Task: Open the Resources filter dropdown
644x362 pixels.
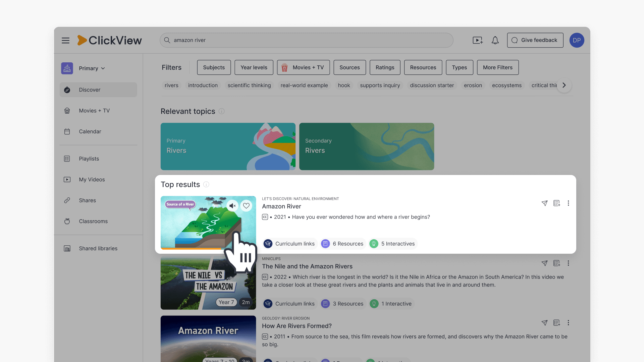Action: pyautogui.click(x=423, y=67)
